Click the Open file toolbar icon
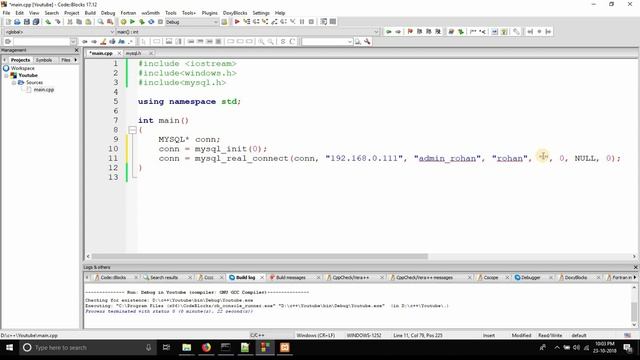 pos(17,22)
